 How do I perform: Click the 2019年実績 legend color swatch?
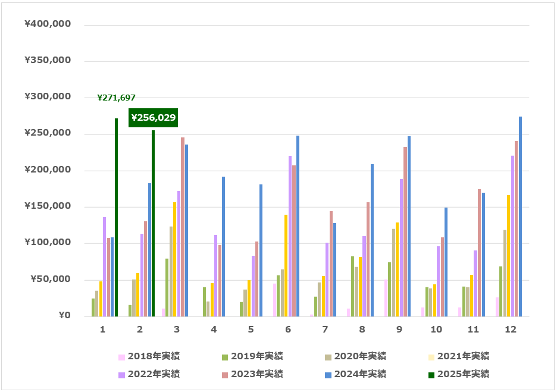[225, 357]
